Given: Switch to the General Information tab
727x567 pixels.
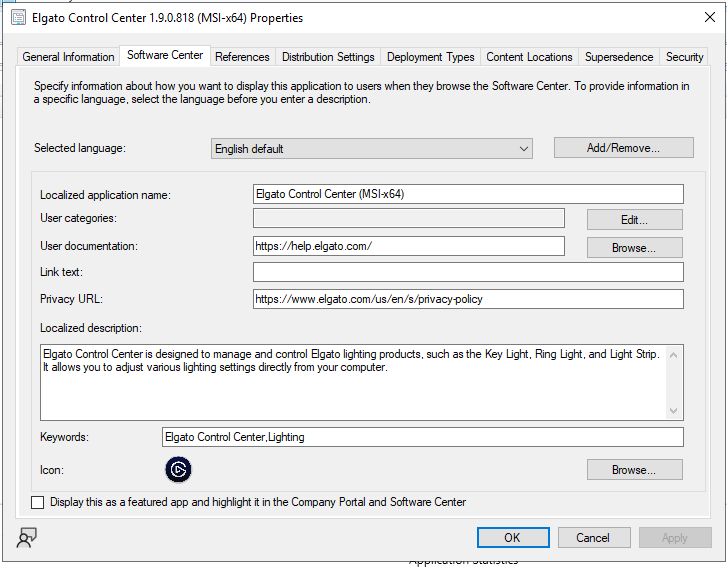Looking at the screenshot, I should coord(68,57).
